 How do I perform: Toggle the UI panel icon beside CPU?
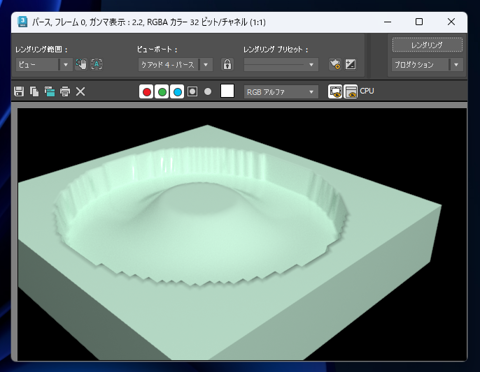tap(350, 92)
